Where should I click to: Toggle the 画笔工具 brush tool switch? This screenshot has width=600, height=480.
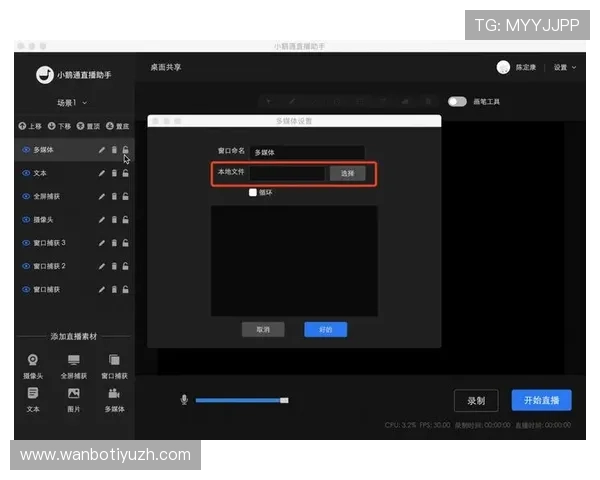(457, 101)
